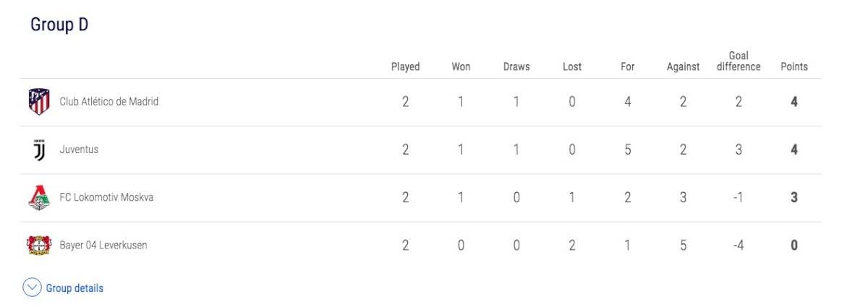
Task: Click Juventus points total value
Action: [x=794, y=150]
